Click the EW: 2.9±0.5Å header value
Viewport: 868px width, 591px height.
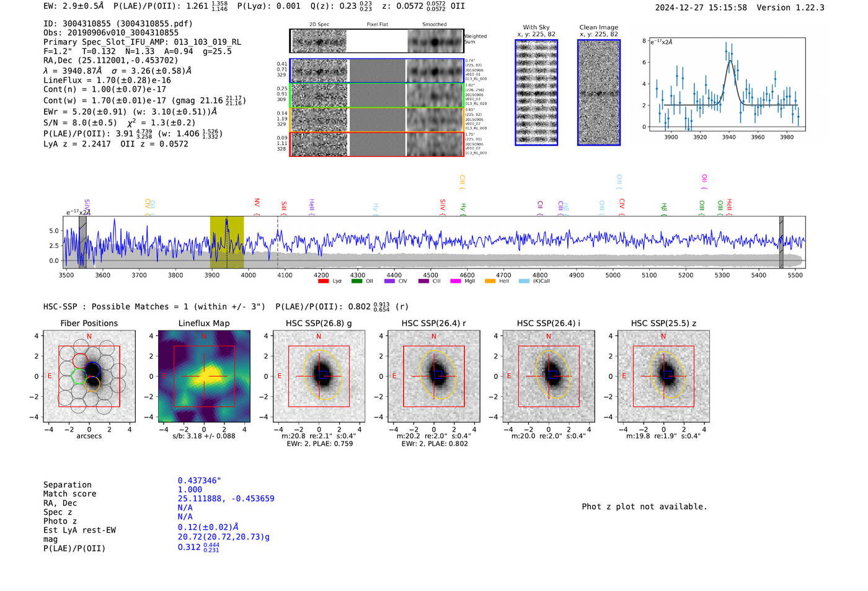pyautogui.click(x=74, y=6)
